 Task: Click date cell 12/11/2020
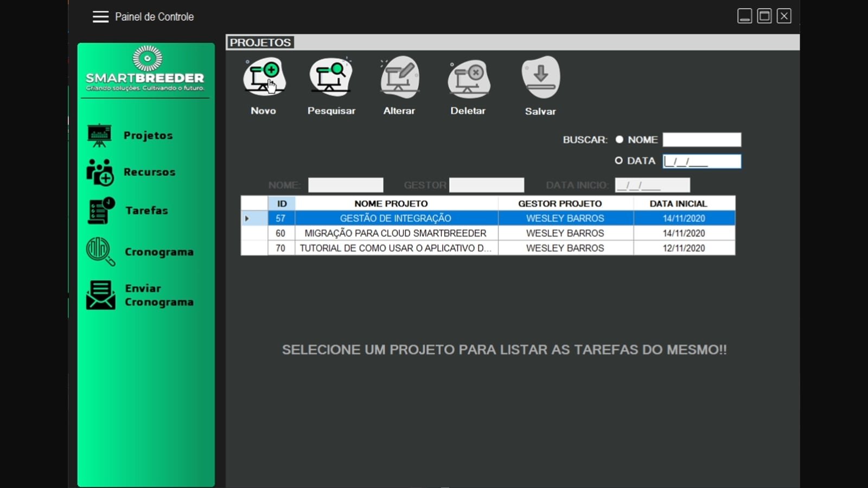coord(685,248)
